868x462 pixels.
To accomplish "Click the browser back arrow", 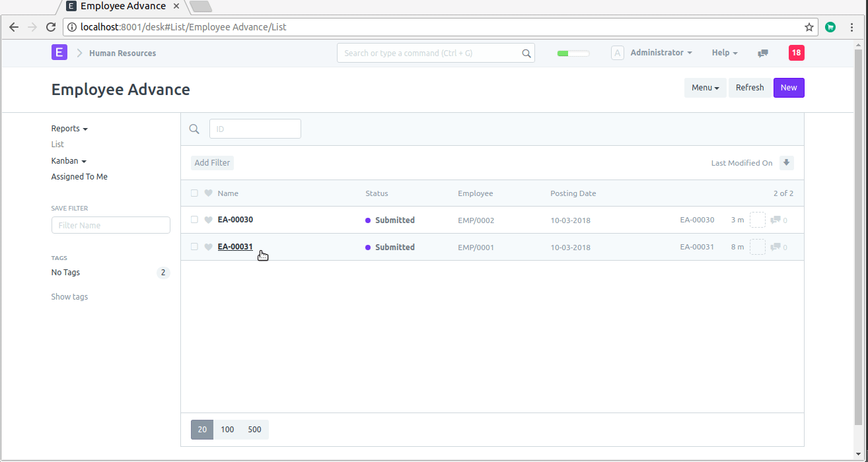I will [x=14, y=27].
